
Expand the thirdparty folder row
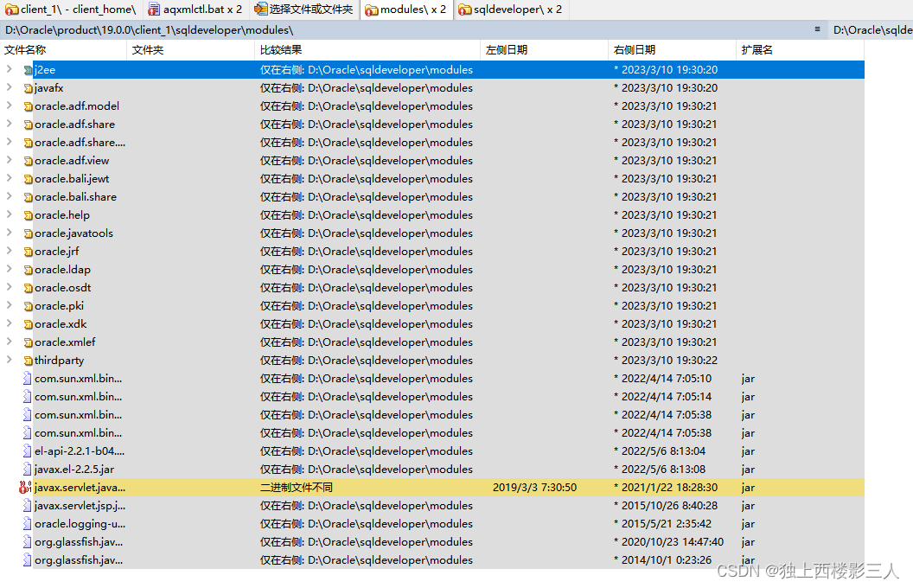9,360
